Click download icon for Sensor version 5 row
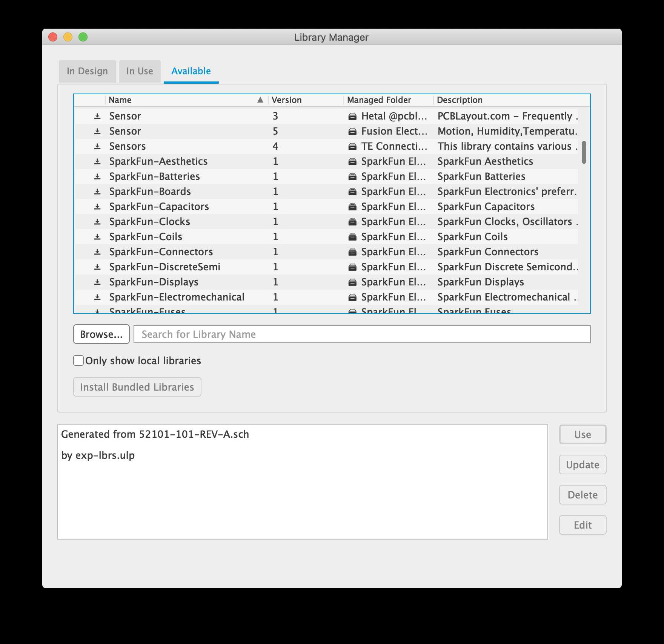 click(x=97, y=131)
